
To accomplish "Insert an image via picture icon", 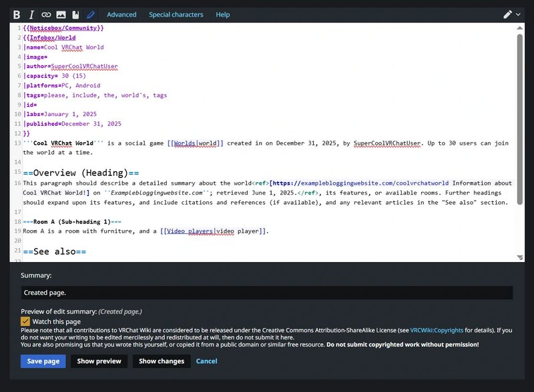I will (x=61, y=15).
